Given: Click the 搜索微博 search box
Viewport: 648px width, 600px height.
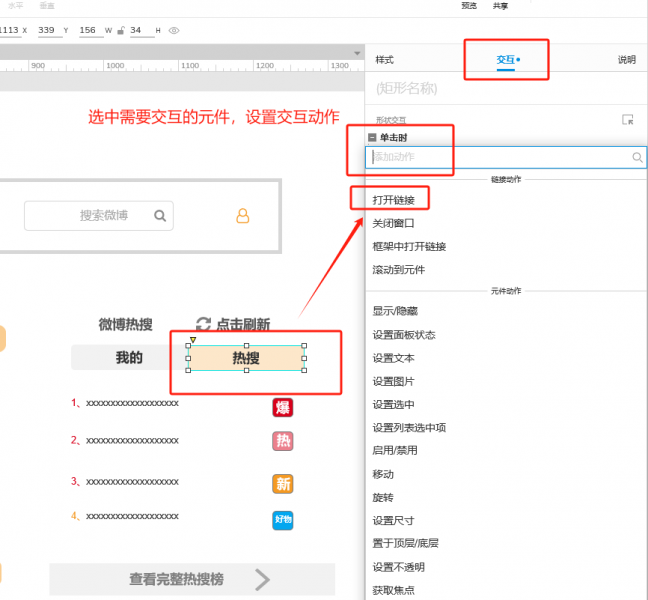Looking at the screenshot, I should click(x=99, y=216).
